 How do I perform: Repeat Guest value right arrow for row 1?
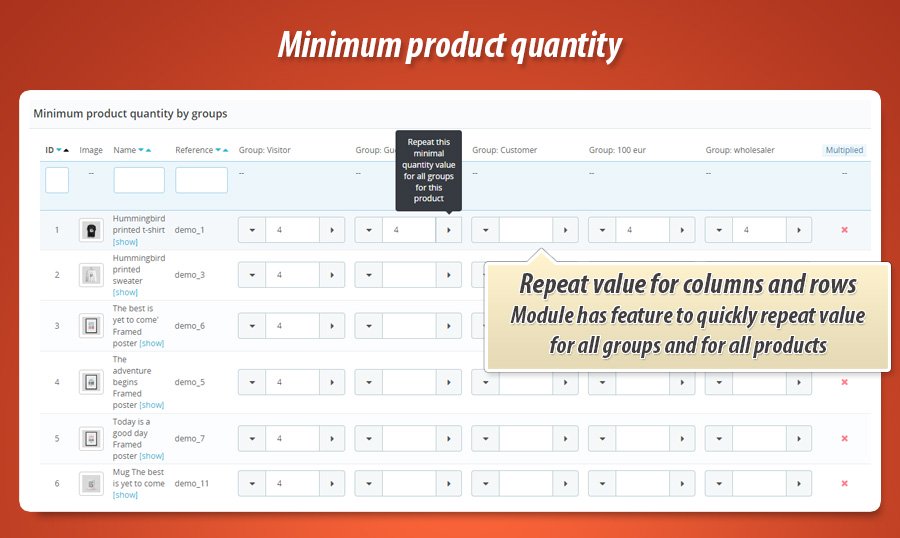448,230
